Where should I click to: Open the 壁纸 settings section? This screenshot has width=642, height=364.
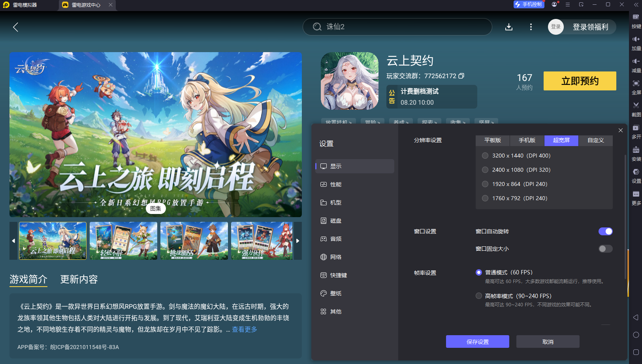pyautogui.click(x=355, y=293)
